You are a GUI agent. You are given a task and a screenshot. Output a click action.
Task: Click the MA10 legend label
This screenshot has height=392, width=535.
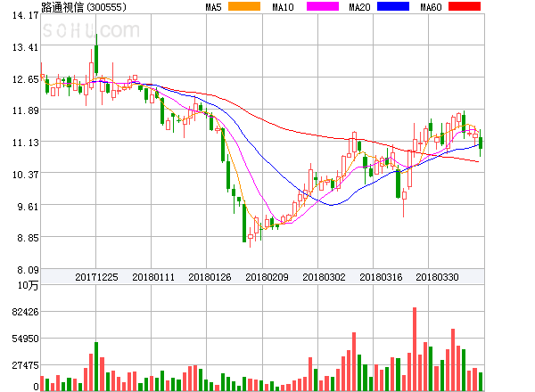[x=283, y=7]
